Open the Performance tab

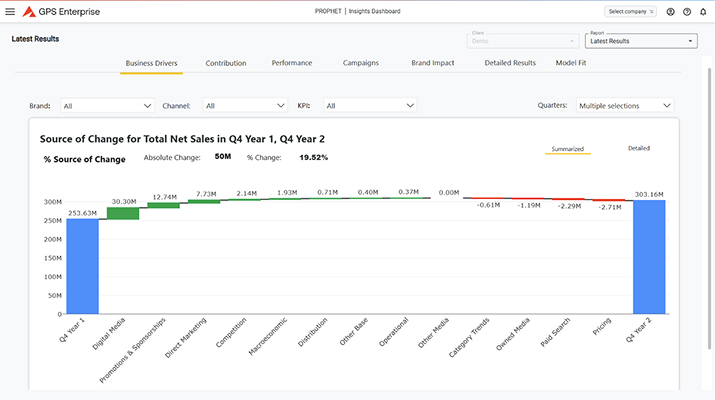point(292,63)
